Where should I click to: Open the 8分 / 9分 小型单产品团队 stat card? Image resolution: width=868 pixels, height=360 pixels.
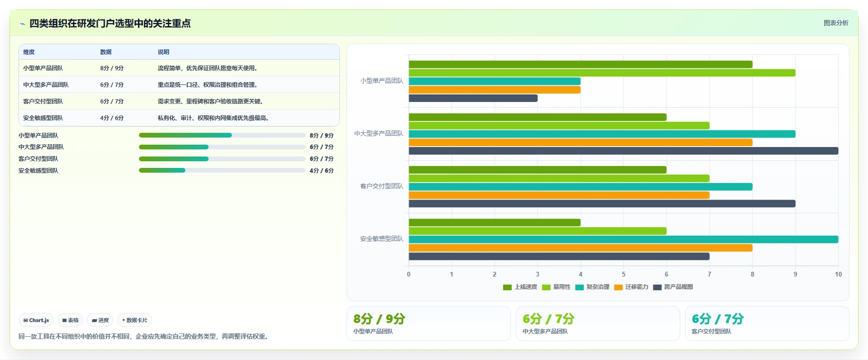[429, 323]
